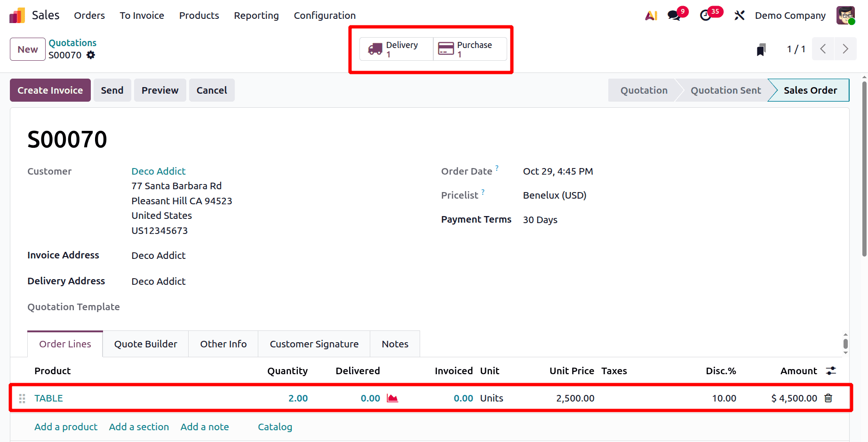Click the red margin chart icon on TABLE line
Viewport: 868px width, 442px height.
coord(392,398)
